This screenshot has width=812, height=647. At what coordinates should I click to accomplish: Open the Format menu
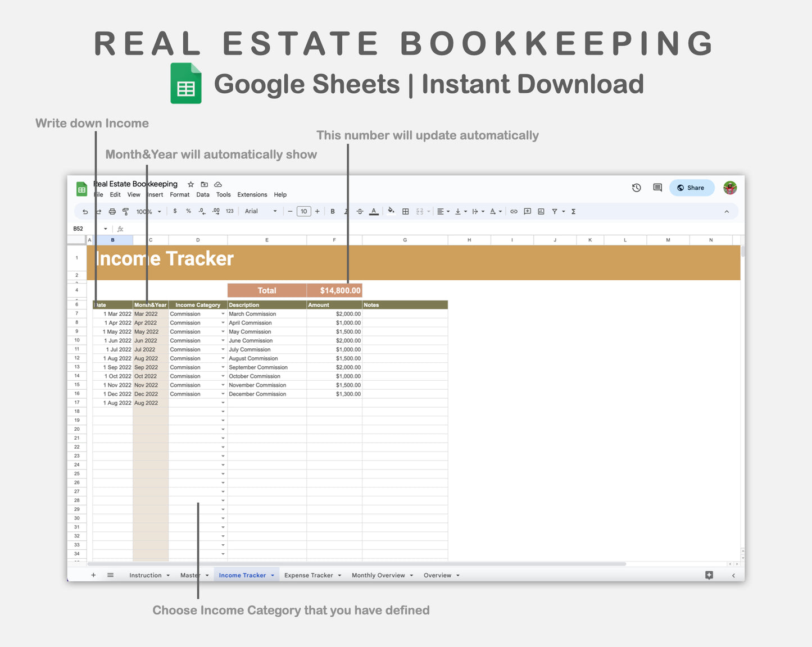[179, 194]
